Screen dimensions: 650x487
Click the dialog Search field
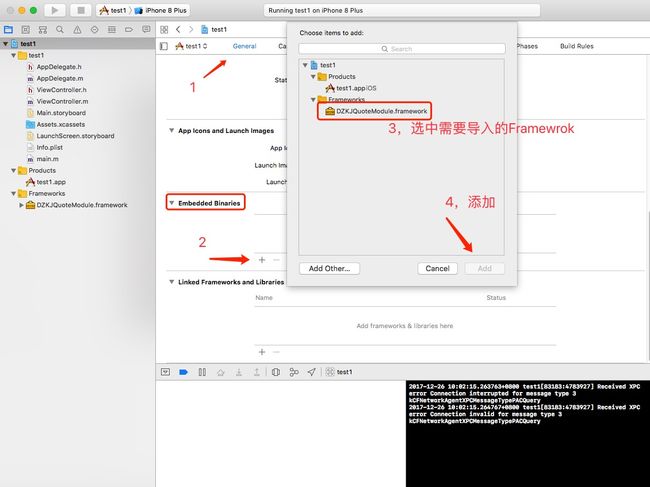click(402, 48)
